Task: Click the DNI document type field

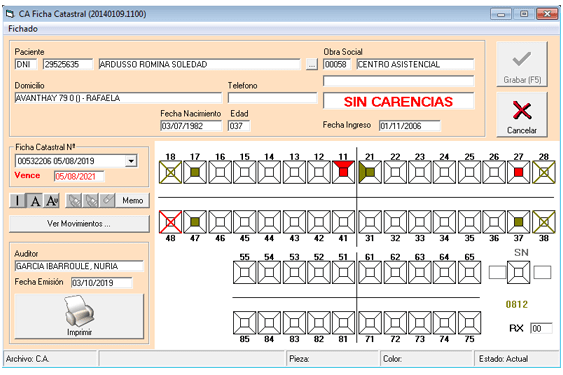Action: point(26,64)
